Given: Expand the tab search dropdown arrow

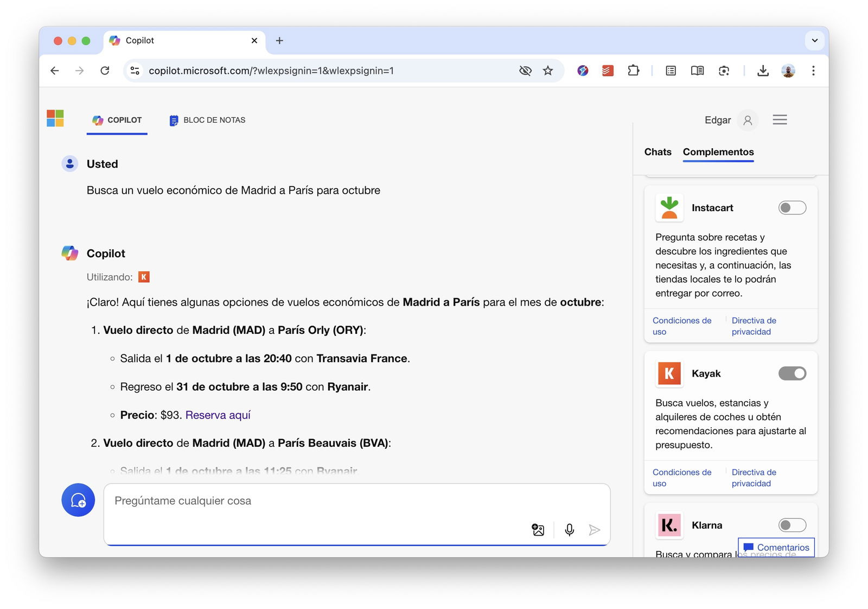Looking at the screenshot, I should point(814,41).
